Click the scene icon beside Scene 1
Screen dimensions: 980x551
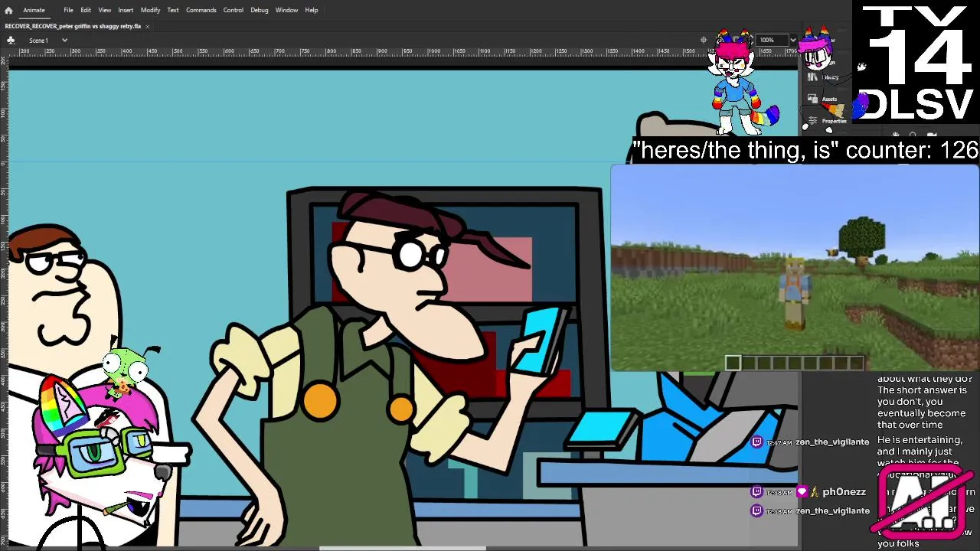click(11, 40)
